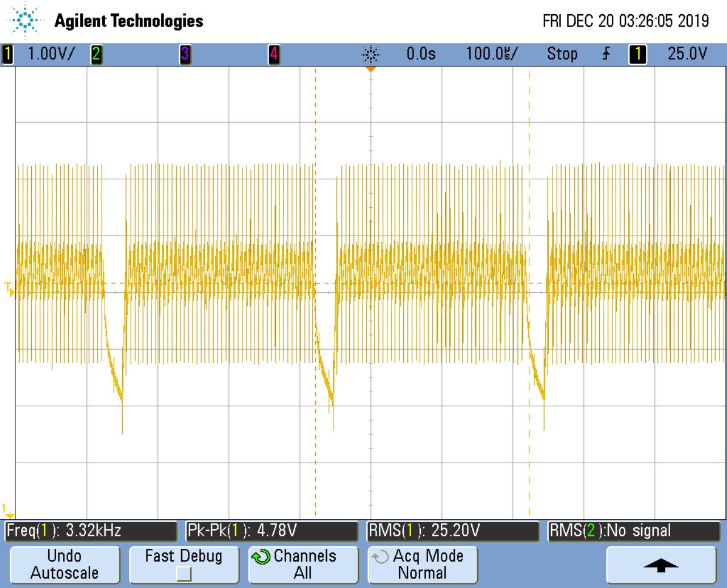Click the trigger rising edge icon

(x=607, y=54)
